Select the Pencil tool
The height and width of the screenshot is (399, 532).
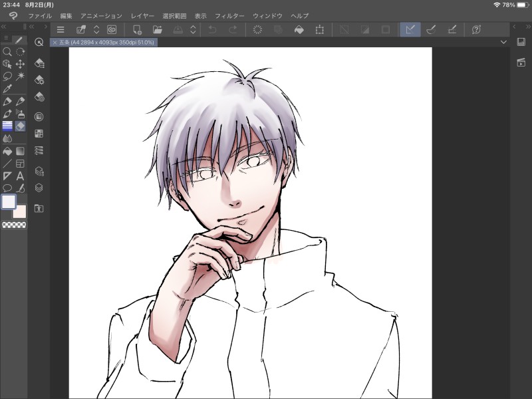[21, 102]
